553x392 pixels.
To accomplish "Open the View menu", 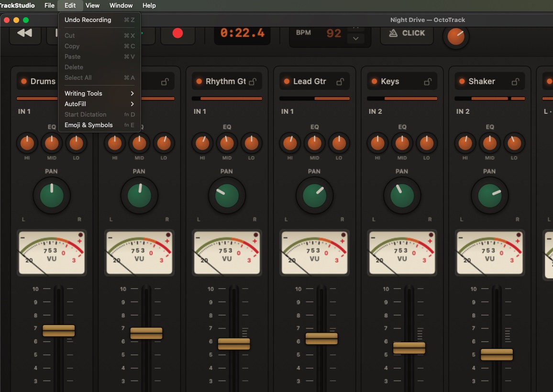I will click(92, 5).
